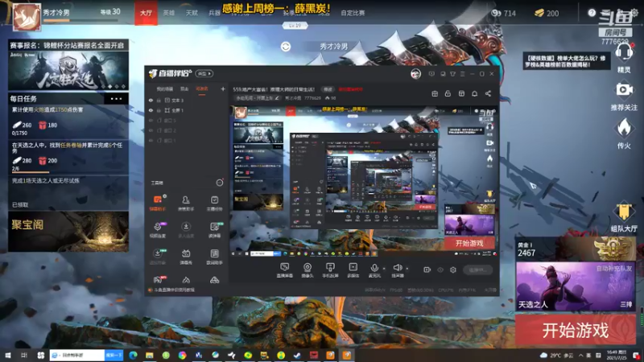Viewport: 644px width, 362px height.
Task: Click the start streaming button in assistant
Action: click(x=477, y=269)
